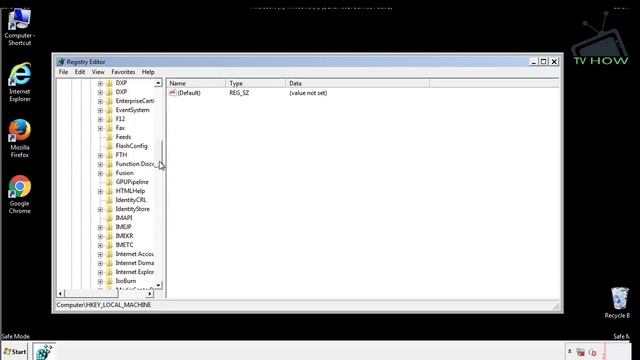The image size is (640, 360).
Task: Show hidden icons in system tray
Action: [x=569, y=351]
